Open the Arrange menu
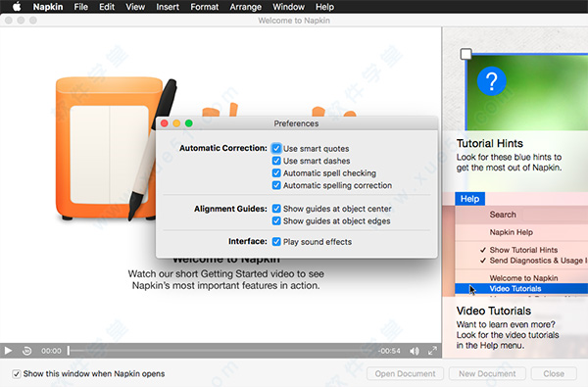 click(246, 7)
